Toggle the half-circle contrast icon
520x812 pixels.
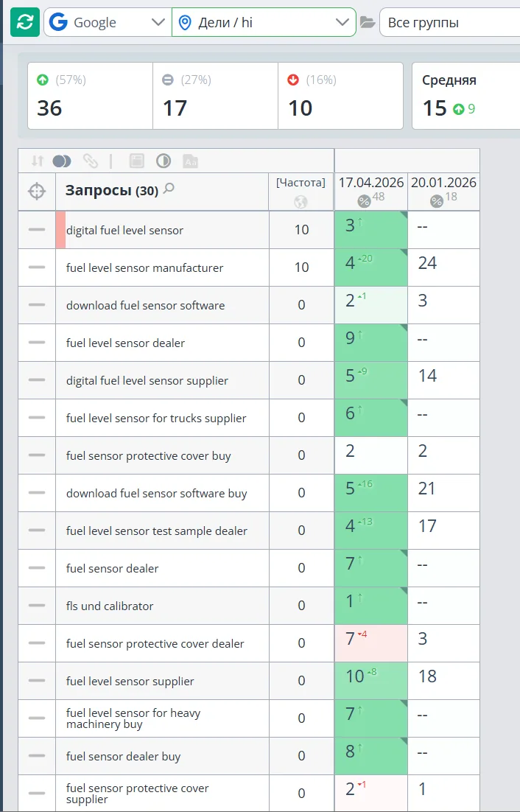[164, 161]
